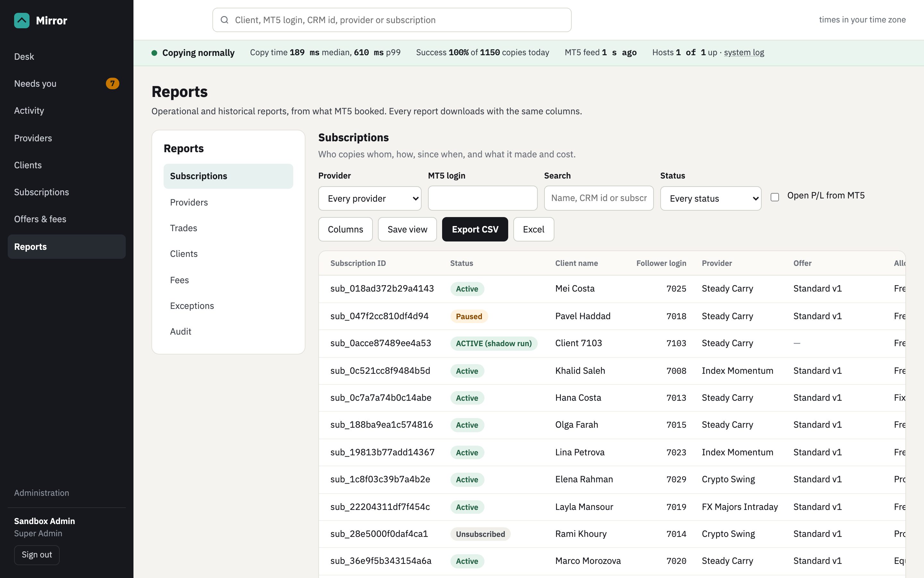Click the Unsubscribed badge for Rami Khoury
Viewport: 924px width, 578px height.
click(x=480, y=534)
